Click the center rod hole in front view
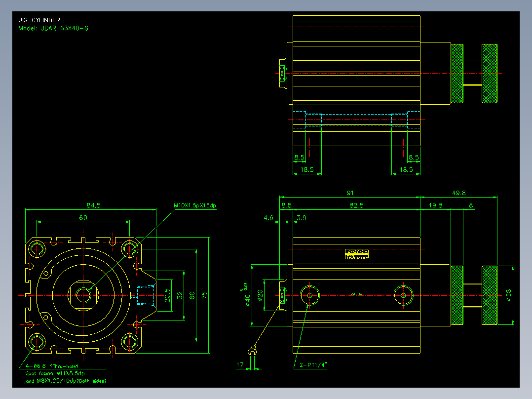The width and height of the screenshot is (532, 399). pyautogui.click(x=83, y=295)
